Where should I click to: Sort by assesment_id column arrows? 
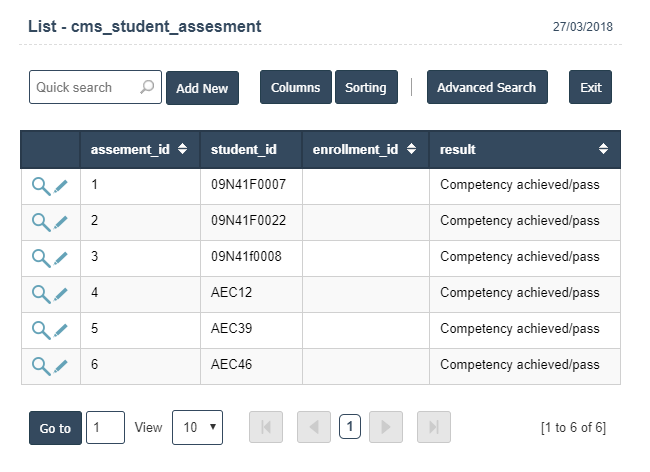[182, 149]
